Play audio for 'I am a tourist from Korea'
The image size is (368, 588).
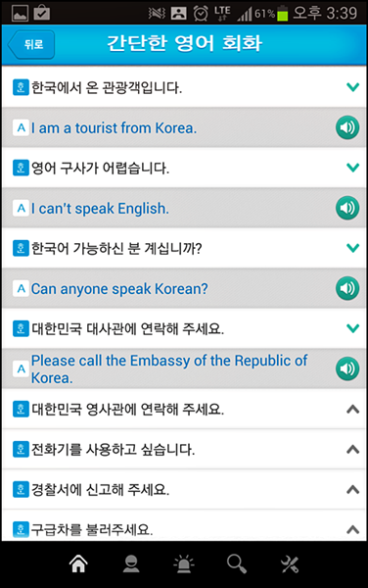[347, 127]
